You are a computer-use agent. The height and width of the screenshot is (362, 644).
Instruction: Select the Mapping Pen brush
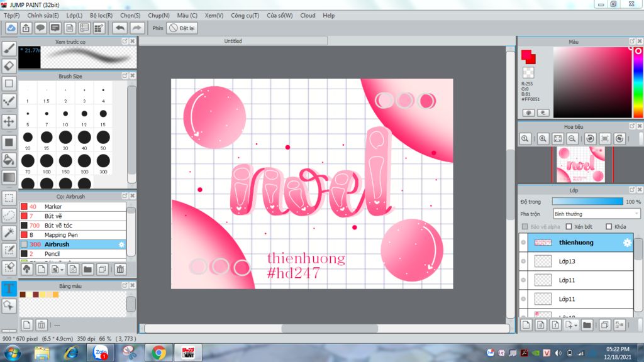pyautogui.click(x=73, y=235)
